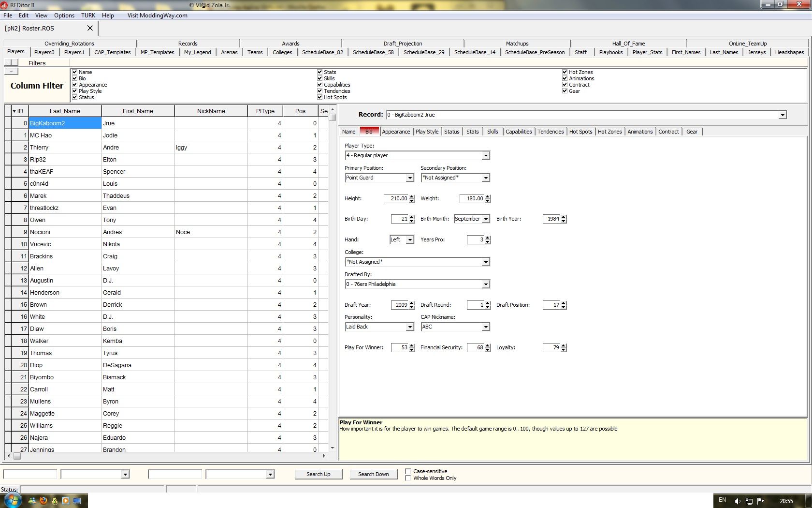Click the volume speaker tray icon

(x=737, y=501)
